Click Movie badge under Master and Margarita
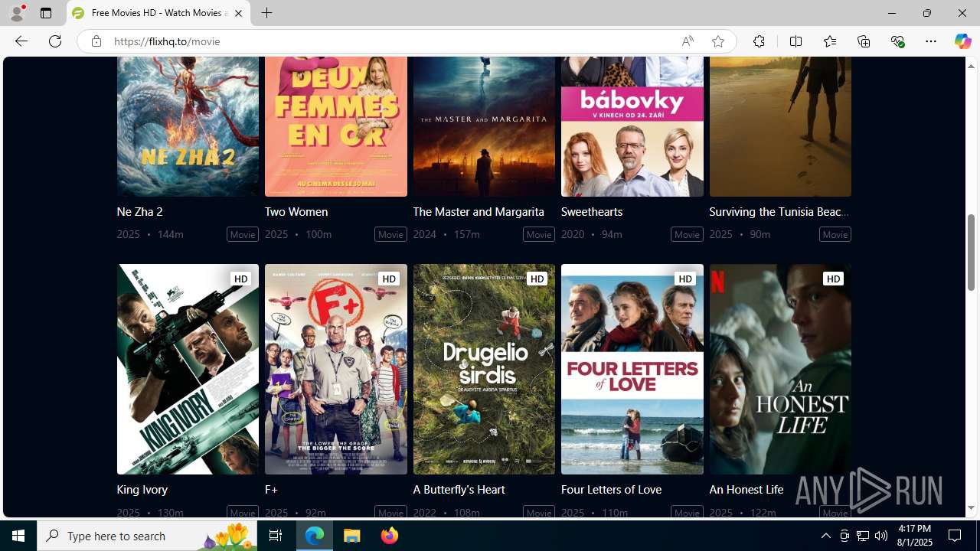980x551 pixels. click(539, 234)
